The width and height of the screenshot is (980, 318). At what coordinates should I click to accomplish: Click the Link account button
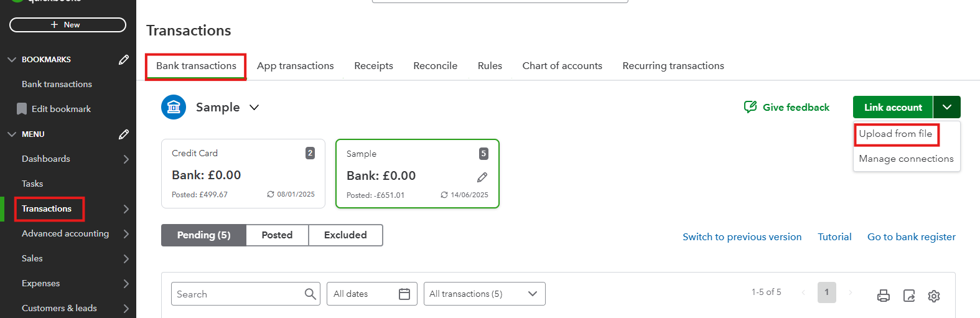click(x=893, y=107)
